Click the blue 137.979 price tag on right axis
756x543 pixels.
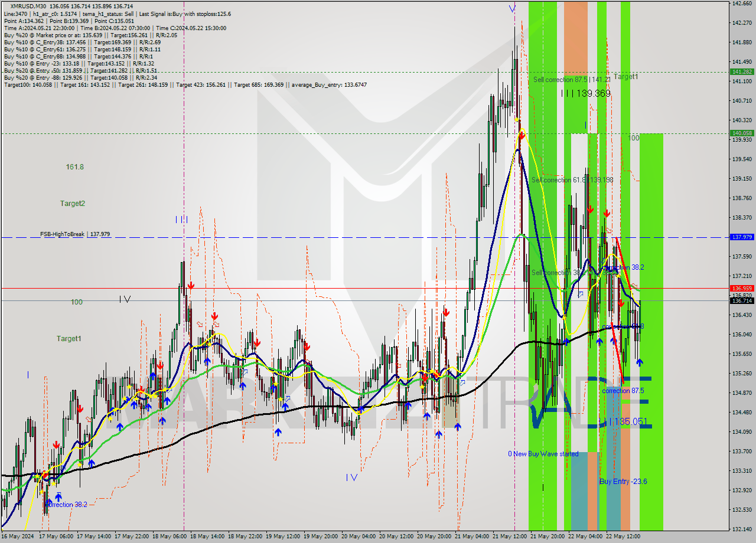pyautogui.click(x=740, y=237)
